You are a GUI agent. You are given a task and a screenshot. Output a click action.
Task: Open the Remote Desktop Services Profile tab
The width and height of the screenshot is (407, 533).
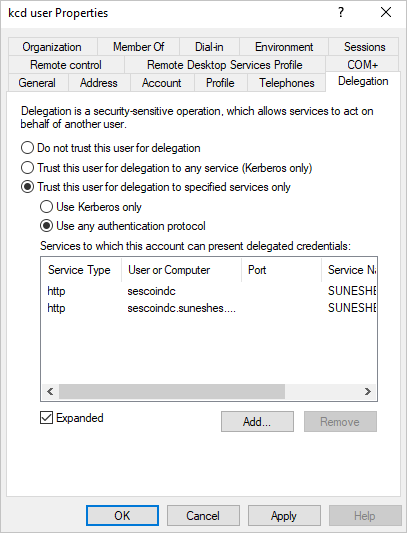225,65
